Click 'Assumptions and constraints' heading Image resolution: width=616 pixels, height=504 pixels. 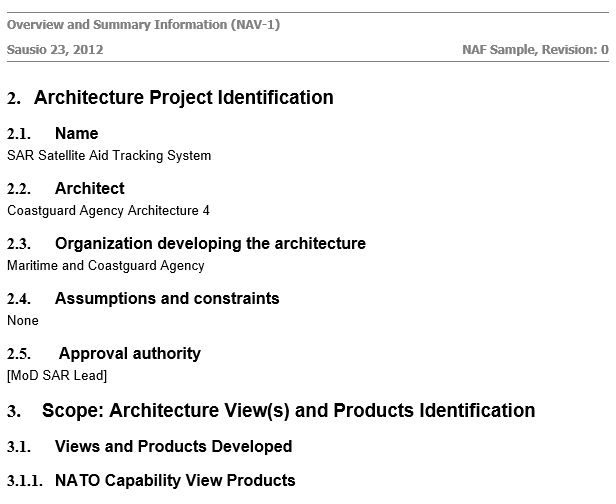coord(167,299)
